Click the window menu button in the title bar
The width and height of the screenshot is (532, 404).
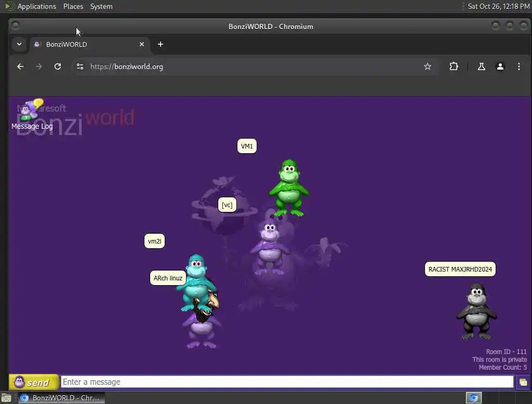coord(16,26)
